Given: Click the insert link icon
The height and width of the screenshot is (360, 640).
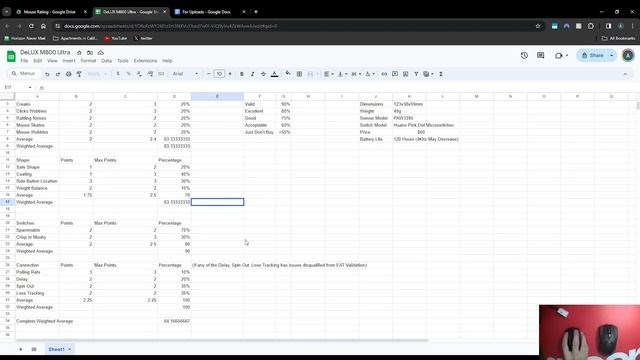Looking at the screenshot, I should [x=384, y=74].
